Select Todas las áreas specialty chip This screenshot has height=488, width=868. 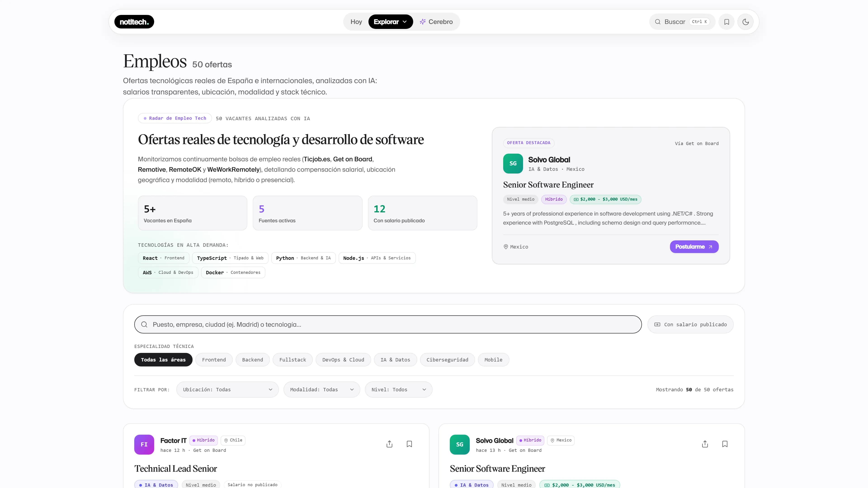[163, 360]
